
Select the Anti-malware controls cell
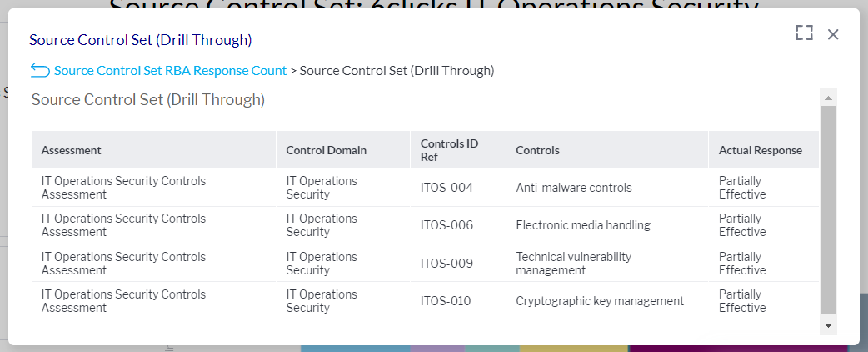point(574,188)
